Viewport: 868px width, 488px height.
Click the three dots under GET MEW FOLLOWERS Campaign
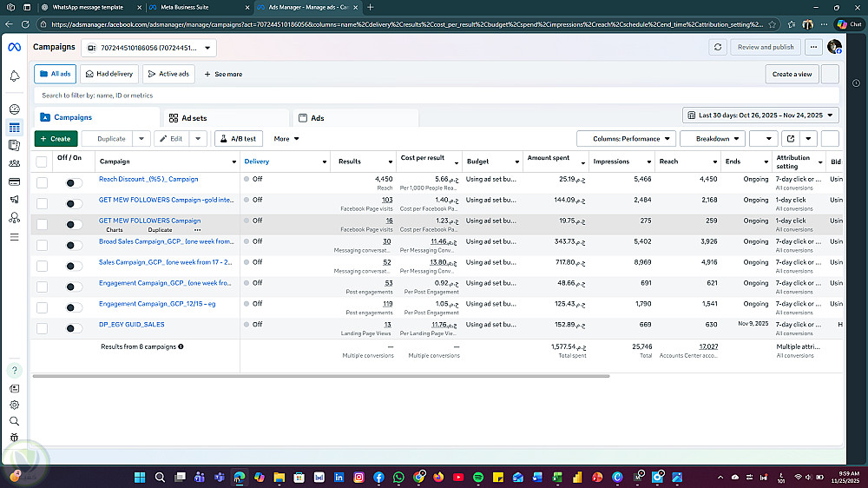tap(198, 230)
